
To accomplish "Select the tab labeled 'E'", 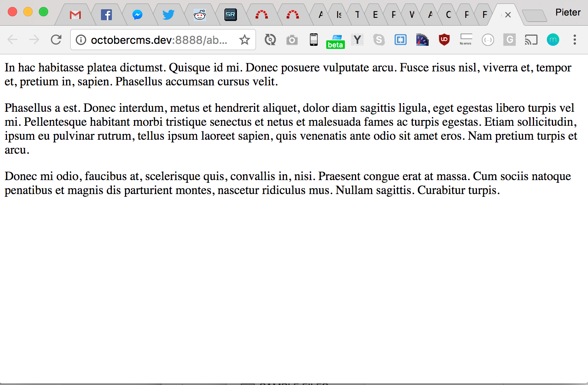I will click(375, 15).
